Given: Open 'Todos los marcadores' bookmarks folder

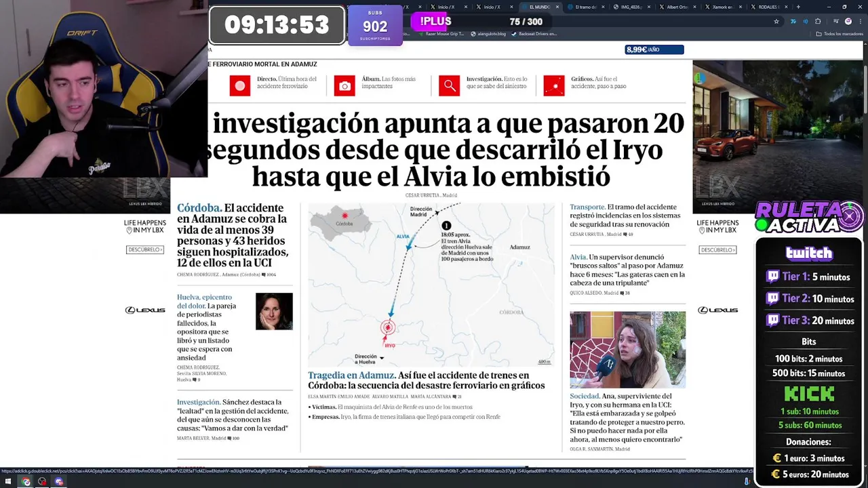Looking at the screenshot, I should (840, 33).
